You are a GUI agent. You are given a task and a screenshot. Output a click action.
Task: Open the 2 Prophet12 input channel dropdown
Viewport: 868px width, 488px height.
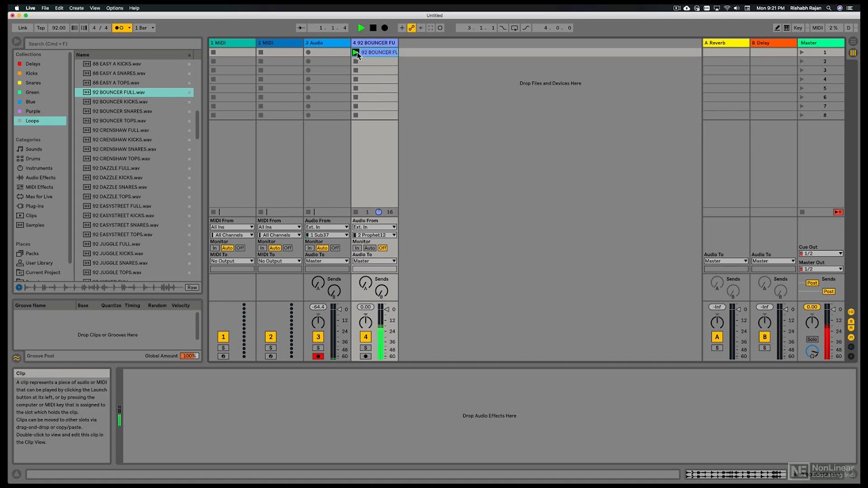(x=374, y=235)
